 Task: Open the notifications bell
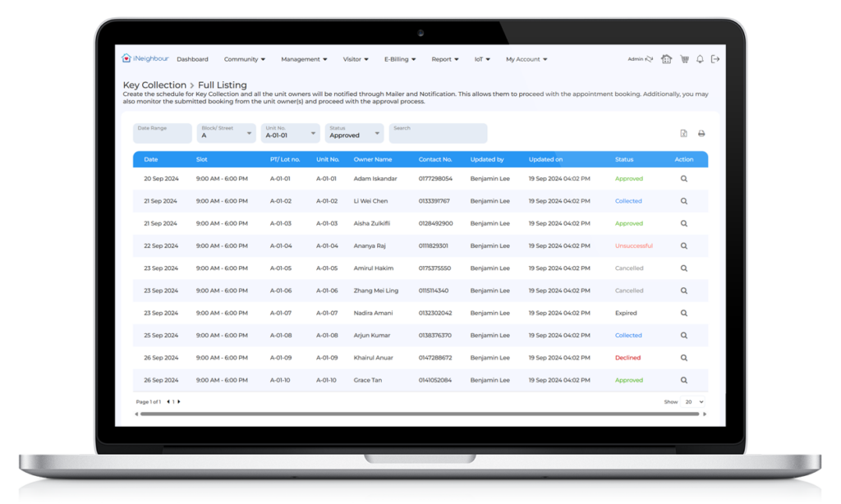(x=700, y=59)
